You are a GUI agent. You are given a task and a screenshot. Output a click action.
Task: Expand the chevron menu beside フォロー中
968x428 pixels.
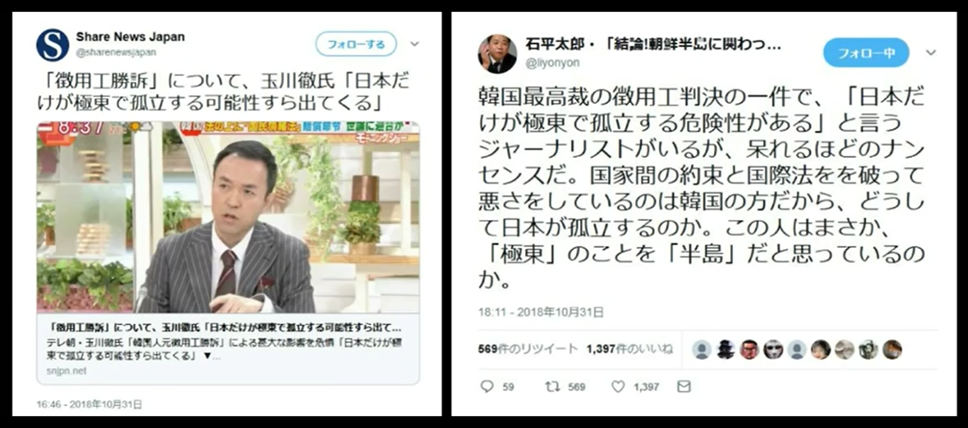click(x=931, y=53)
